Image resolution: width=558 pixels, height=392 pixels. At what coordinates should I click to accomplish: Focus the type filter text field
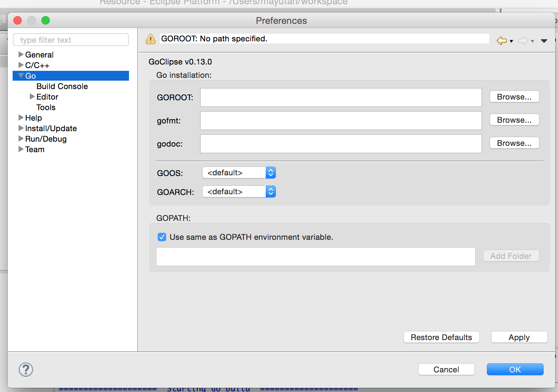tap(71, 40)
